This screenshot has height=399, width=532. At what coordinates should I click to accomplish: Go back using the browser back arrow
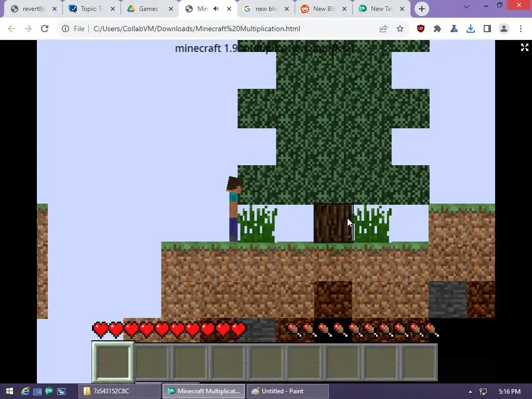[x=11, y=29]
